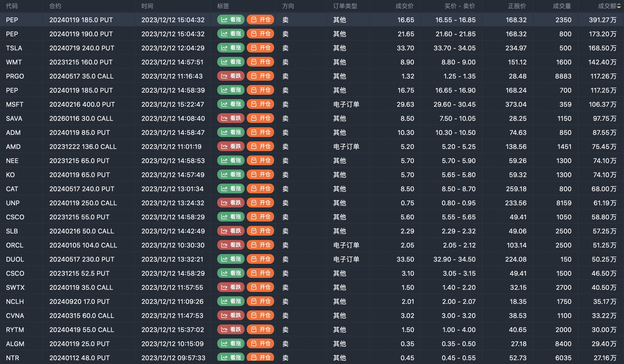The image size is (624, 364).
Task: Click the 标签 column header
Action: [223, 6]
